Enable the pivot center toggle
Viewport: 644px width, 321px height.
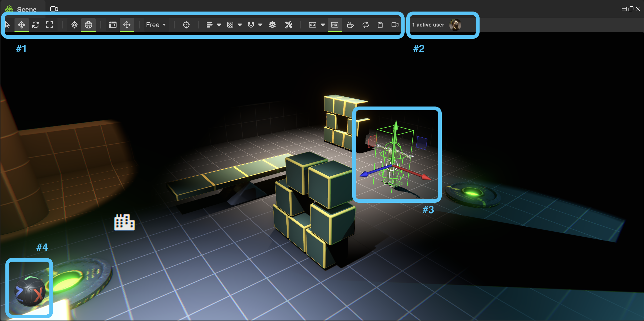point(74,25)
